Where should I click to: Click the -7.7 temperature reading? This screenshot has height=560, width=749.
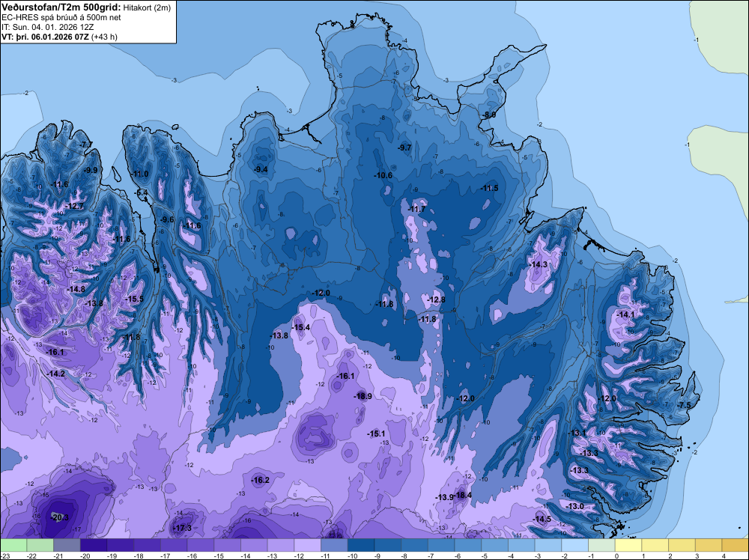86,144
